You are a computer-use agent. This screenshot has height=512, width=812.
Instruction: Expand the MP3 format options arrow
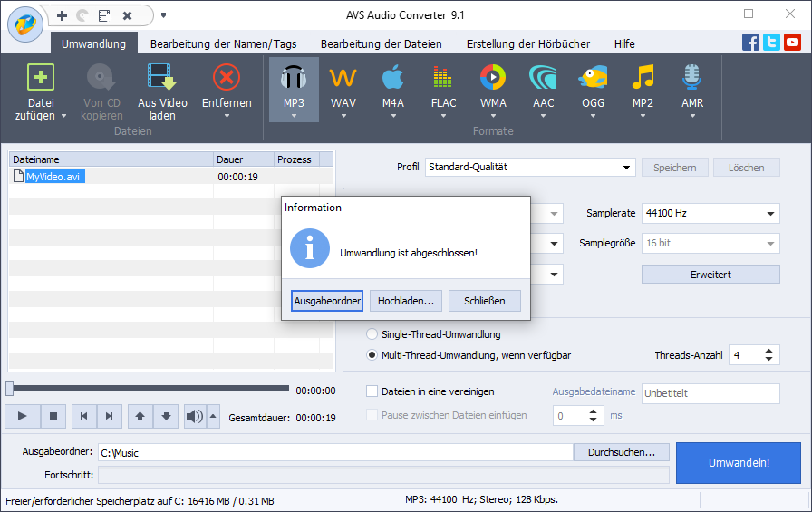click(x=294, y=116)
